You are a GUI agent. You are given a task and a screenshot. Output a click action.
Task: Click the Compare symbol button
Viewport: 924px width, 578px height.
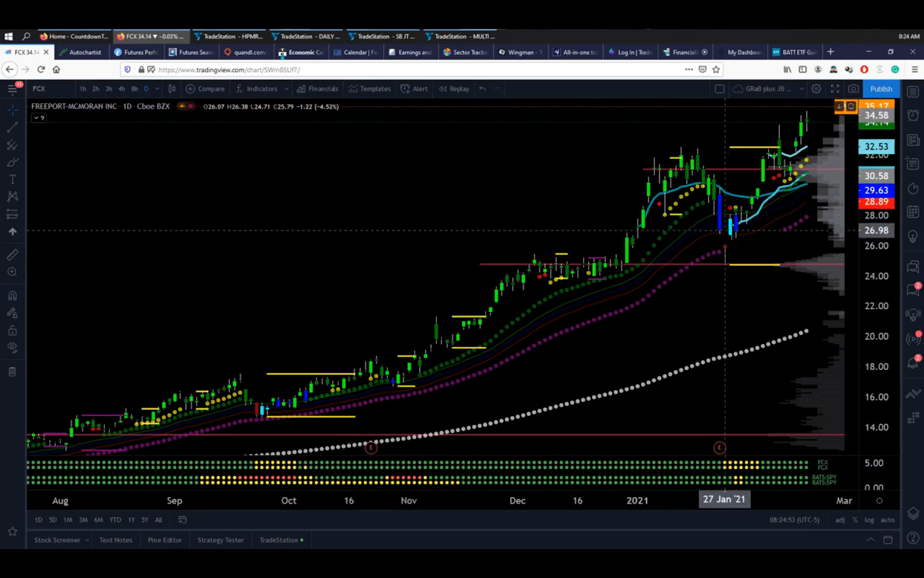coord(205,89)
